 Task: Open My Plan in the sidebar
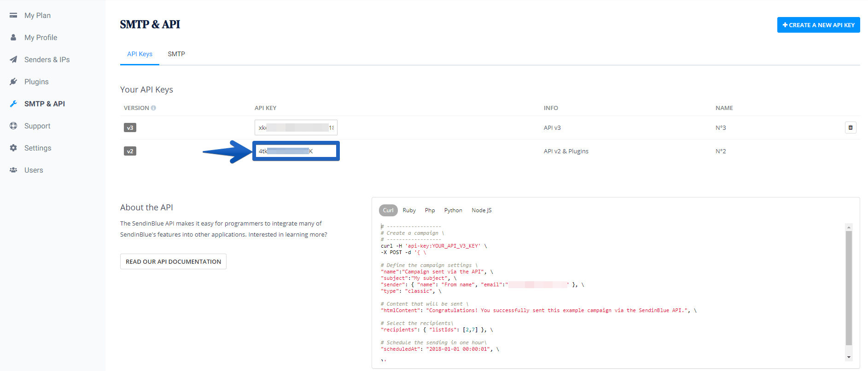[37, 15]
